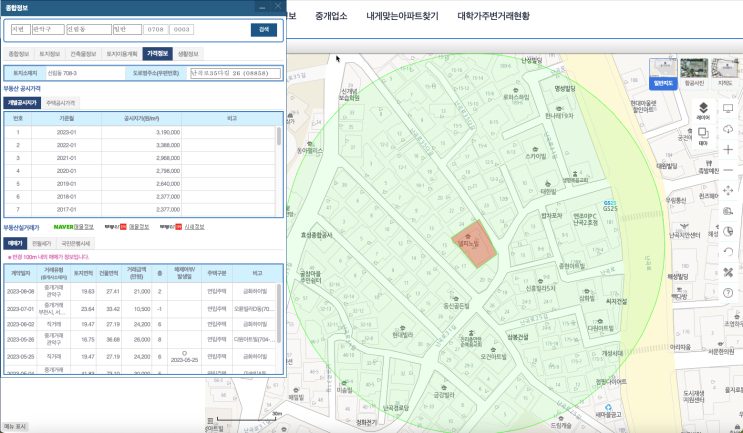Click the 0708 lot number input

[155, 29]
